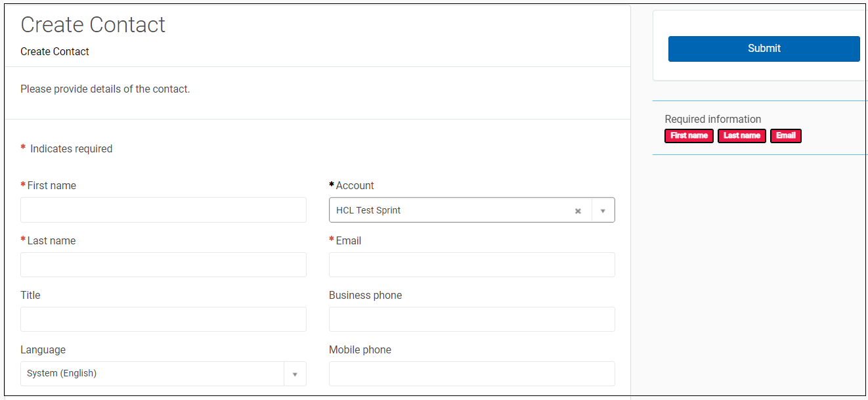Focus the Last name input field
Viewport: 868px width, 400px height.
point(163,265)
